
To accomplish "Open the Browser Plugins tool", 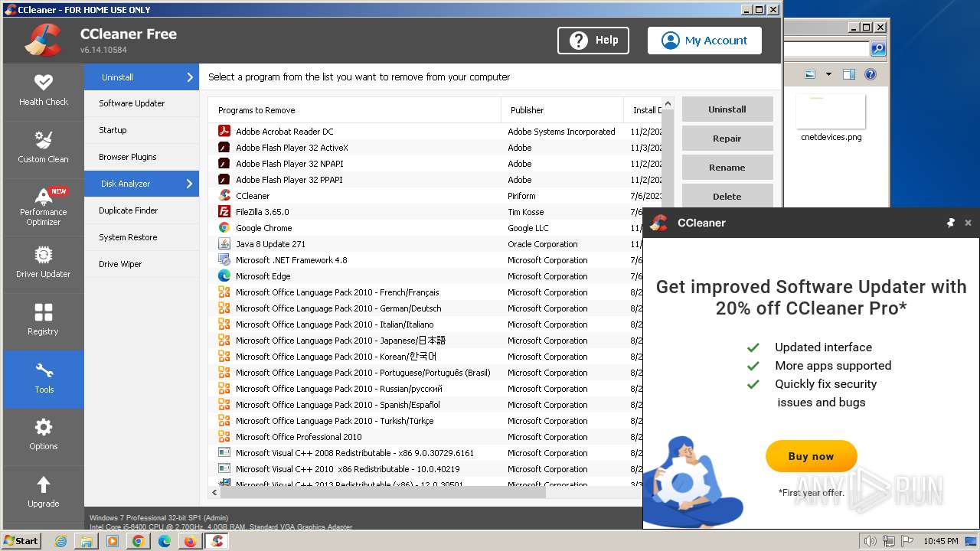I will click(x=142, y=157).
